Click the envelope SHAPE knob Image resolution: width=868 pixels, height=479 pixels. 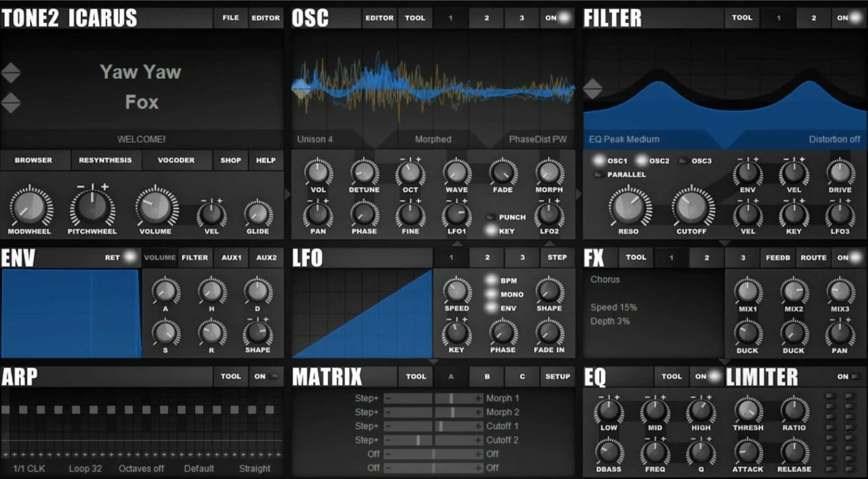point(258,332)
